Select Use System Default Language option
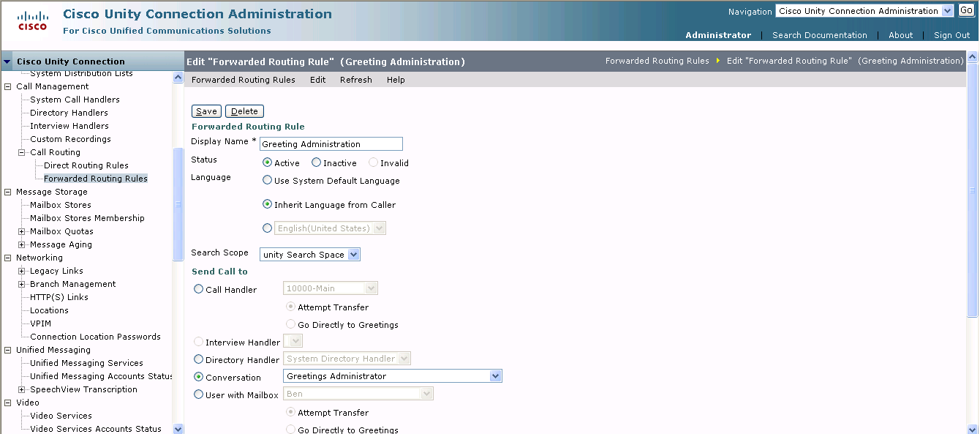 [x=267, y=180]
